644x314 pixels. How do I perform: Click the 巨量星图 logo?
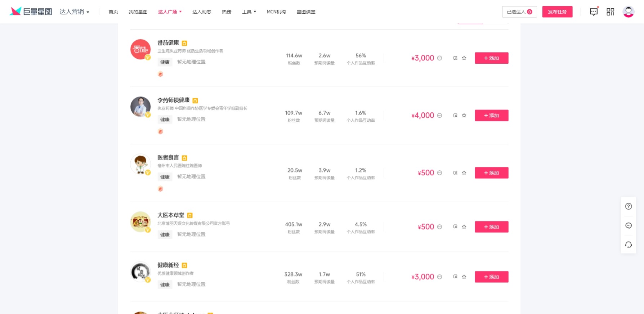pos(30,11)
